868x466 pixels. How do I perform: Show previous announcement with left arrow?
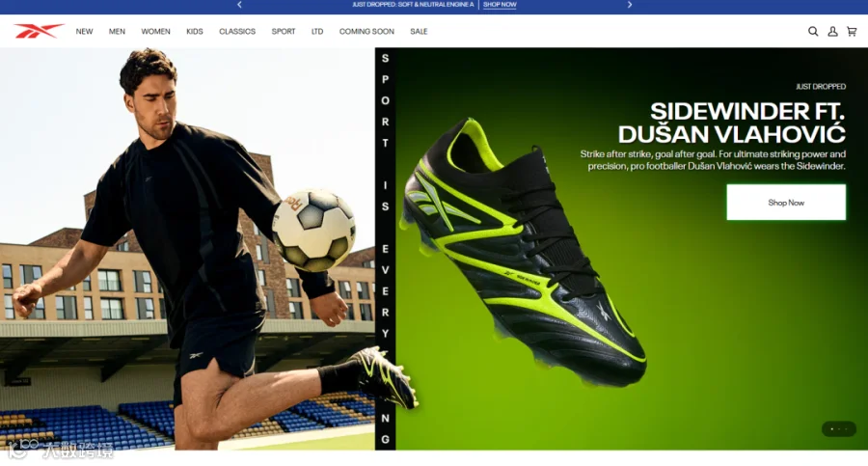[239, 5]
